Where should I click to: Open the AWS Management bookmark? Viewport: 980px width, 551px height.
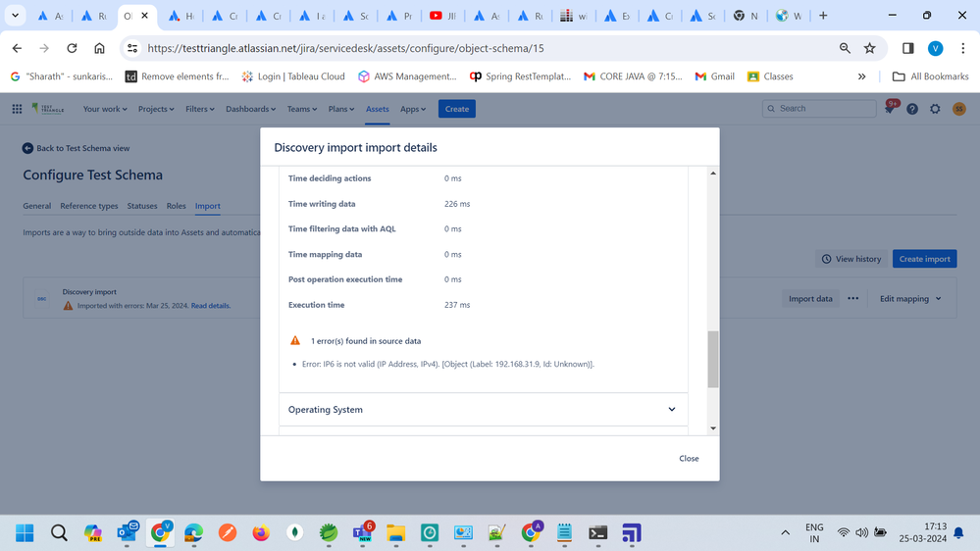tap(407, 76)
